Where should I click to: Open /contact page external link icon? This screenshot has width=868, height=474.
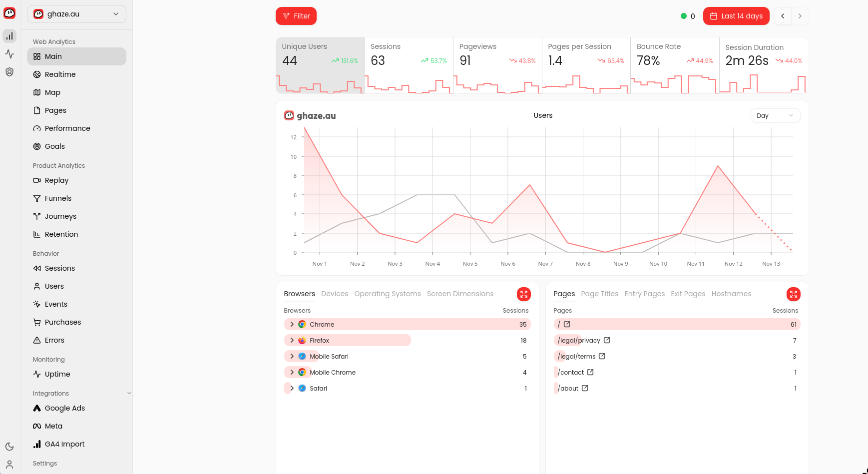pos(590,372)
